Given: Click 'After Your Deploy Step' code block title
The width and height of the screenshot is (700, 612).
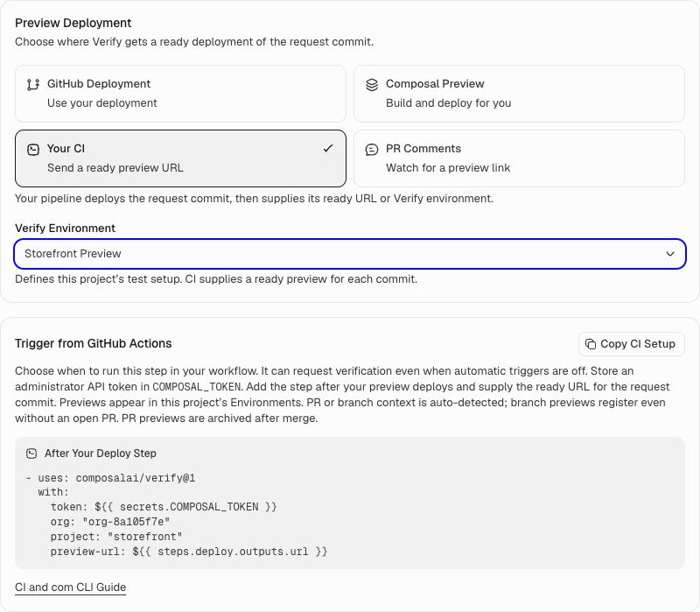Looking at the screenshot, I should (101, 454).
